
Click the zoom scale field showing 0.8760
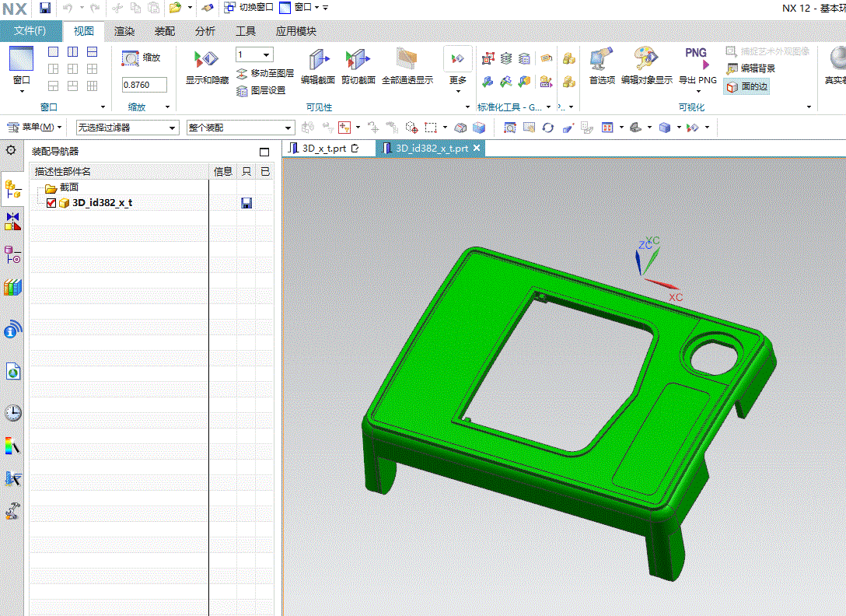[144, 85]
